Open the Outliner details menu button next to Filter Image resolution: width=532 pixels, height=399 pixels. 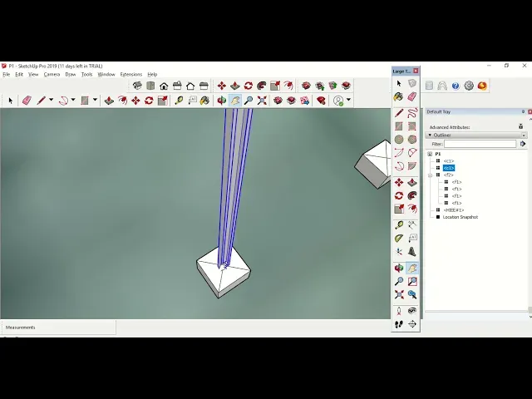click(x=523, y=144)
